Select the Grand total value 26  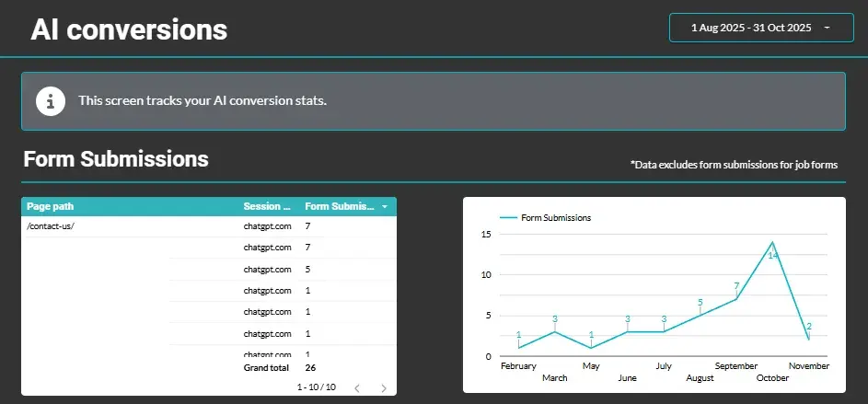tap(310, 367)
